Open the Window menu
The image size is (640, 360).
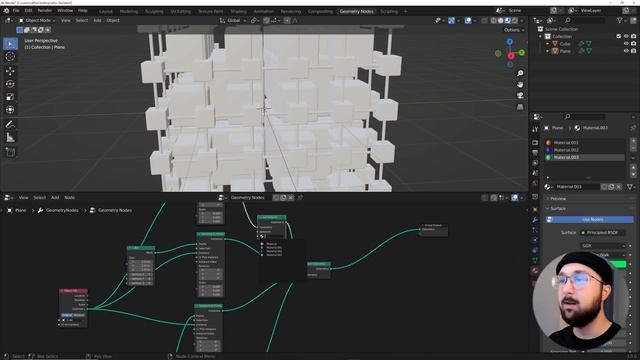coord(64,11)
